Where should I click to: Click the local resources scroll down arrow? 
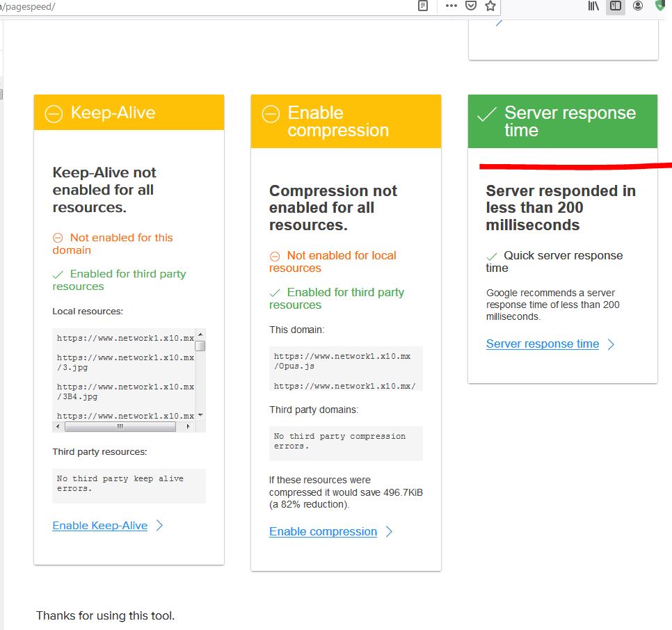pyautogui.click(x=200, y=415)
